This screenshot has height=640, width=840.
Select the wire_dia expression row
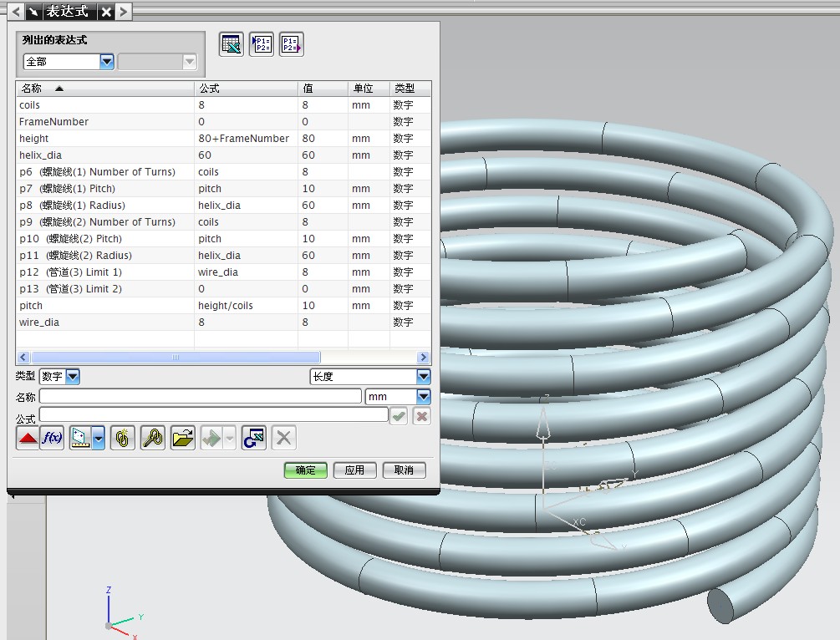point(223,322)
